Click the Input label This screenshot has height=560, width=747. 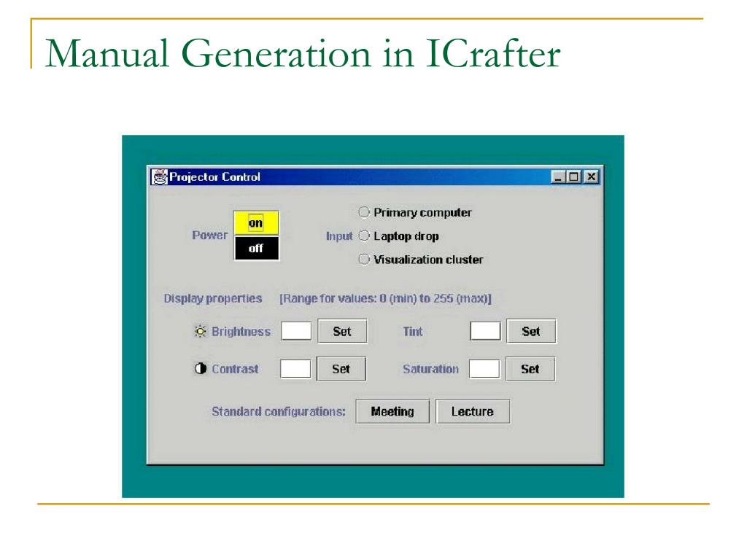point(339,236)
